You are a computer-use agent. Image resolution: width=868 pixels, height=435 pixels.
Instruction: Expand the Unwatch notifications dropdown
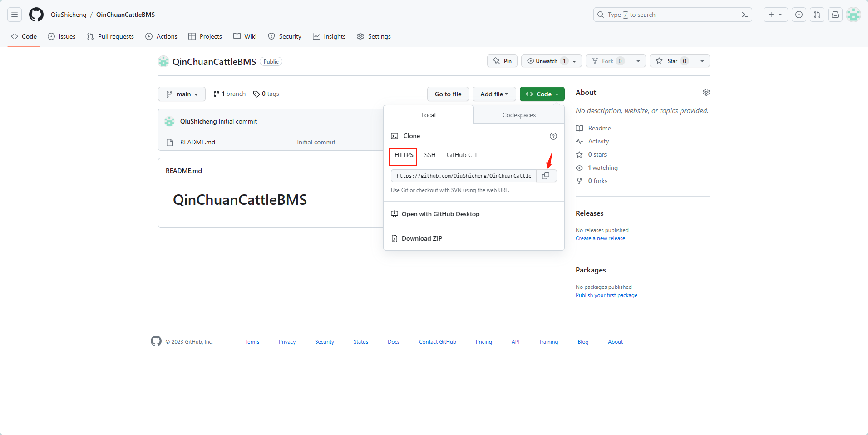tap(574, 61)
